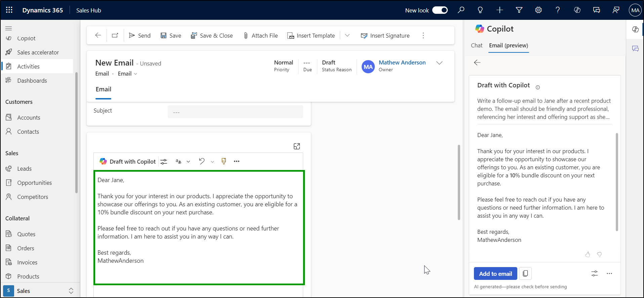Viewport: 644px width, 298px height.
Task: Expand the undo dropdown arrow
Action: pos(212,162)
